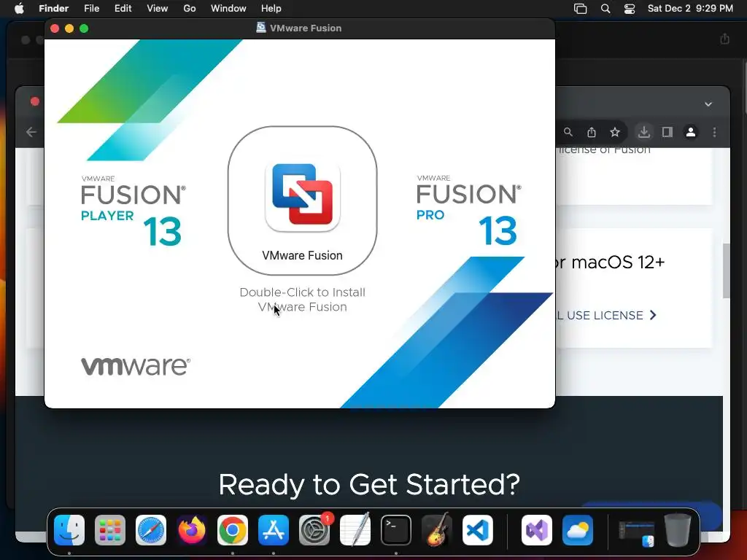Open TextEdit from the Dock
This screenshot has height=560, width=747.
pyautogui.click(x=355, y=530)
